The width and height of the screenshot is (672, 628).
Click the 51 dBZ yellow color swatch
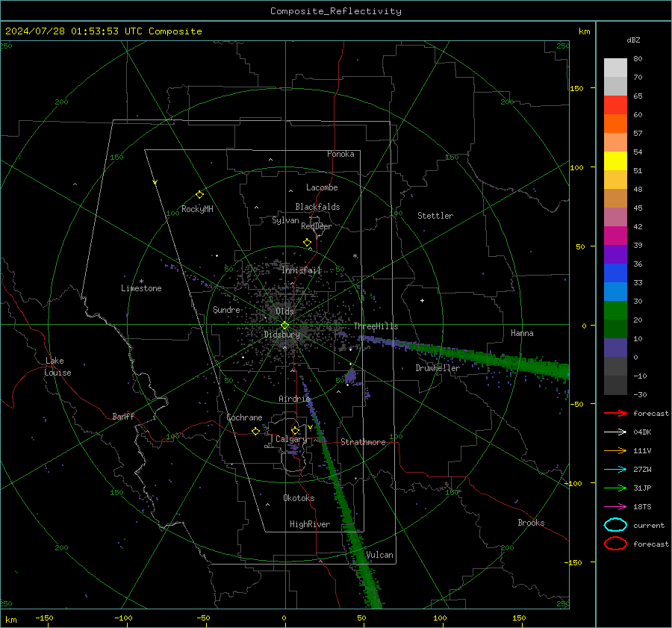[615, 161]
